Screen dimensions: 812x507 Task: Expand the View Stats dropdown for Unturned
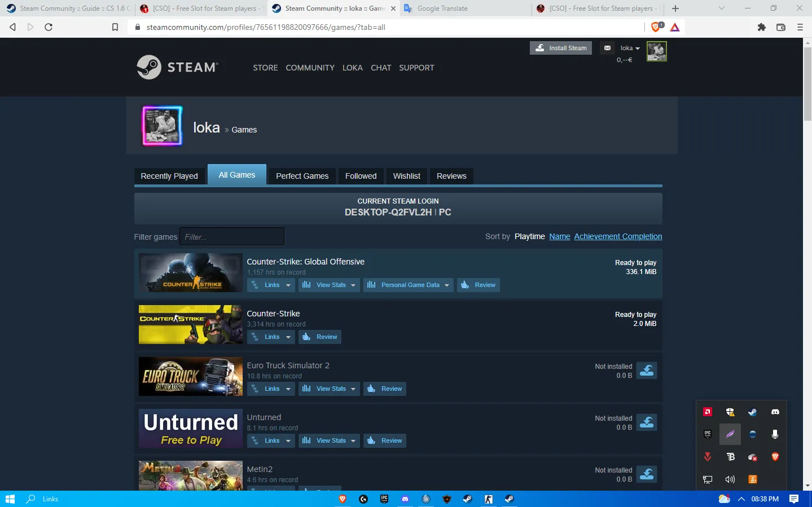[x=329, y=440]
